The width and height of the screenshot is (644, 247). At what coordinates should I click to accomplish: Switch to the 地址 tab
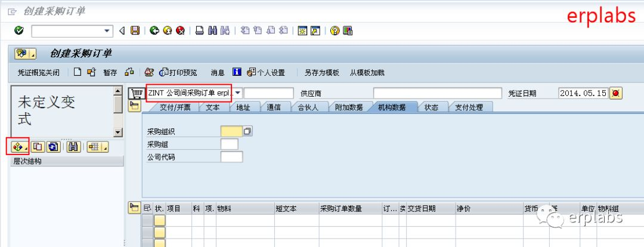[243, 107]
